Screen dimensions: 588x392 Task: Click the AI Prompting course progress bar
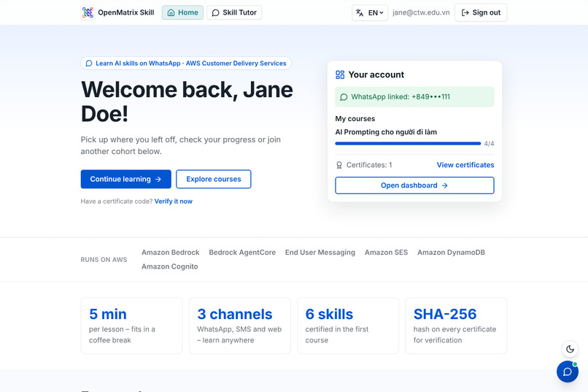click(x=408, y=143)
